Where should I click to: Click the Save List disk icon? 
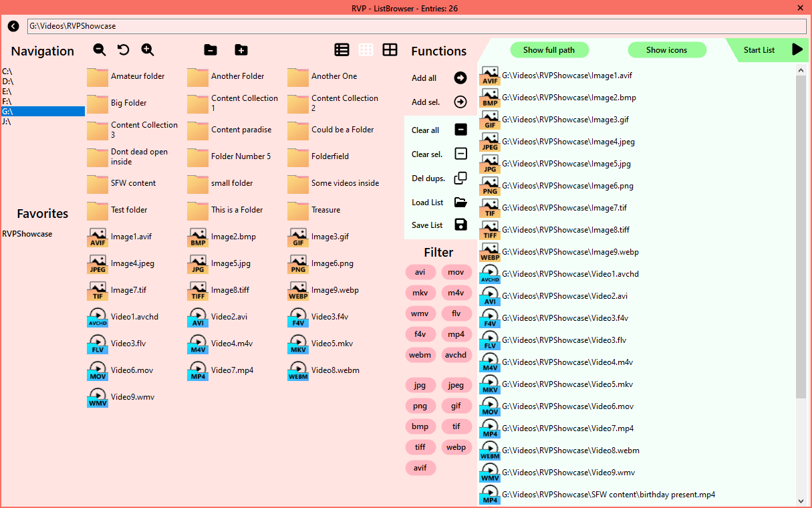460,225
